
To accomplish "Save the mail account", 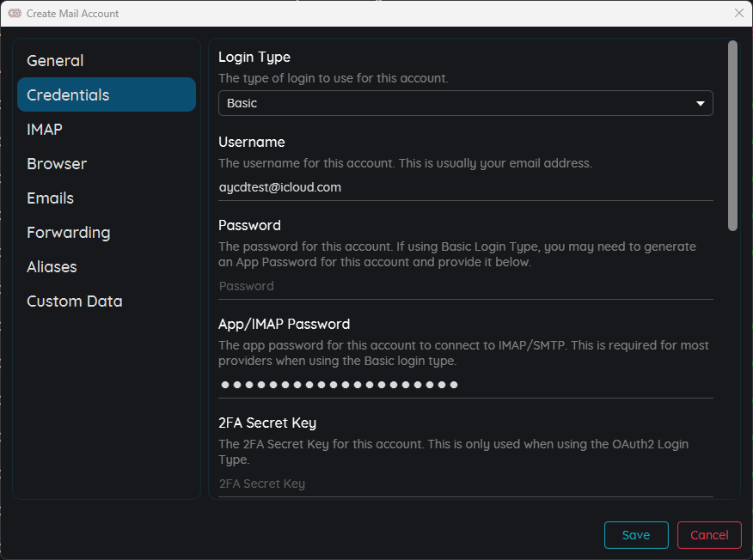I will 636,535.
